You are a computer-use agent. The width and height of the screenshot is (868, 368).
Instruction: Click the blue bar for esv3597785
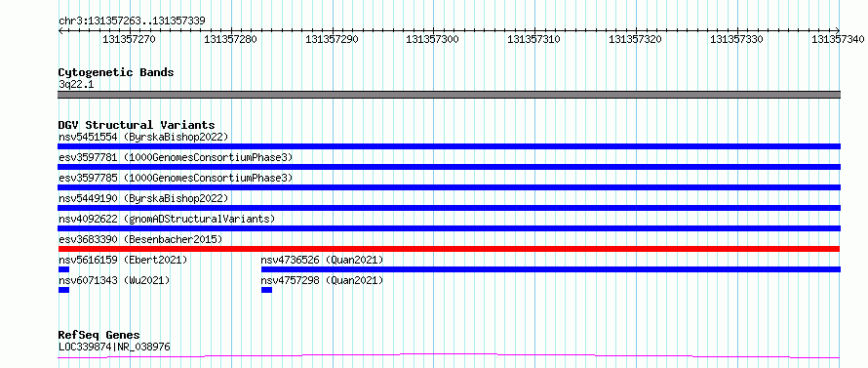449,187
